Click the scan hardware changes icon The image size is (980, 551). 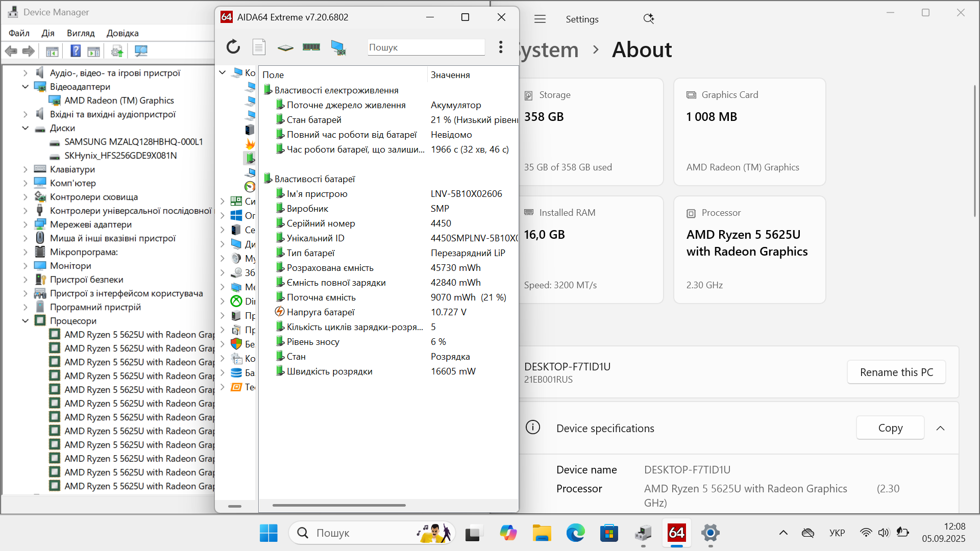pyautogui.click(x=141, y=51)
